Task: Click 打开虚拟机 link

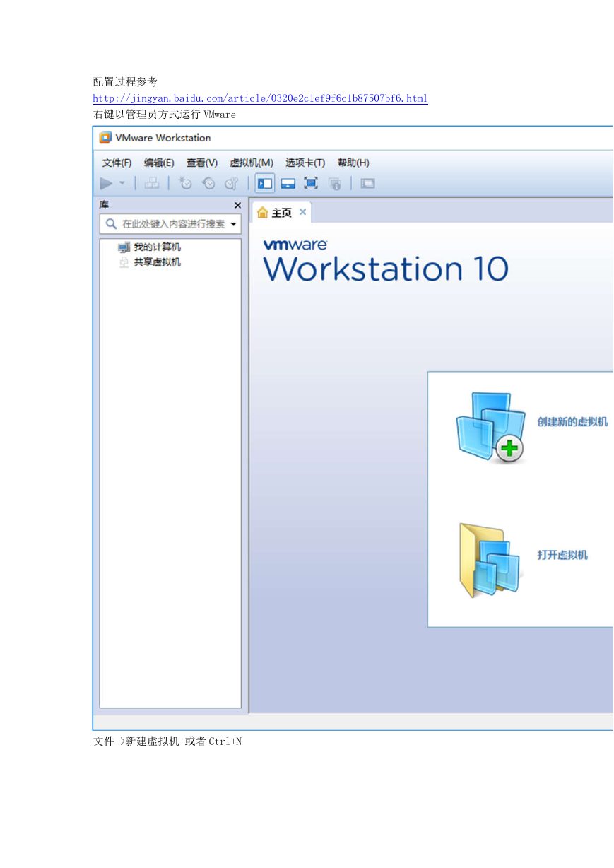Action: pos(562,556)
